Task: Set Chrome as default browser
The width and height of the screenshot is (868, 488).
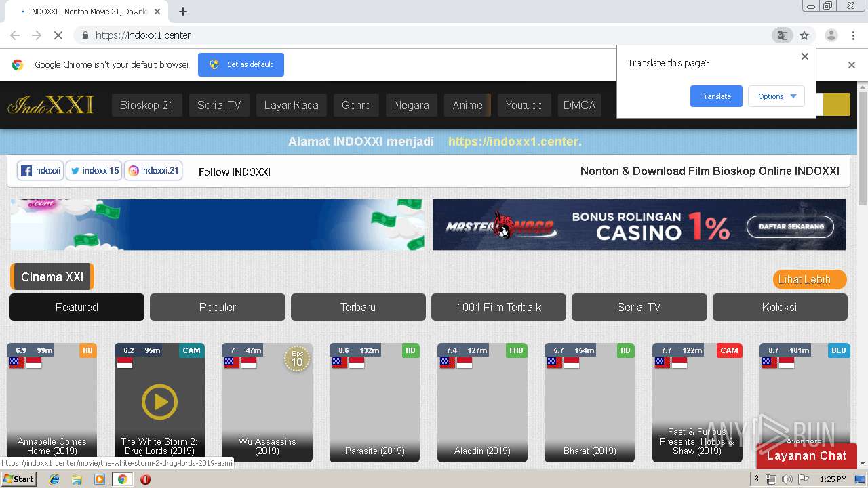Action: coord(241,64)
